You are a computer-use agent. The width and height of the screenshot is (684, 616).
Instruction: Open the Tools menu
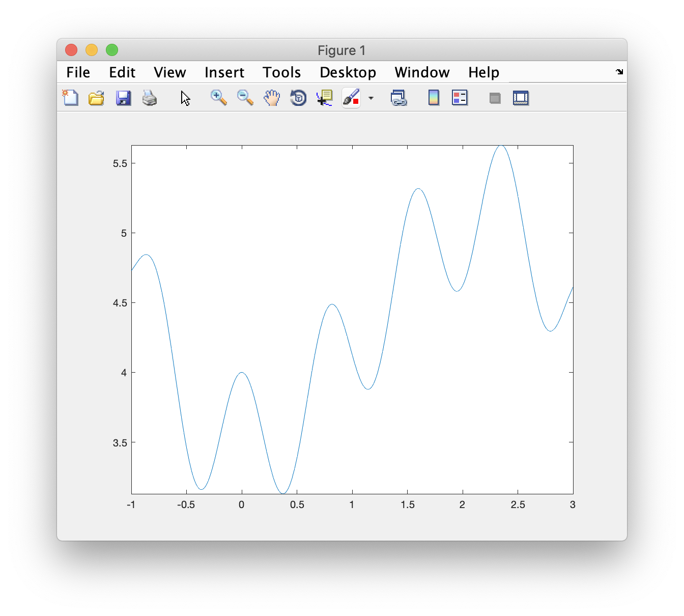[x=282, y=72]
